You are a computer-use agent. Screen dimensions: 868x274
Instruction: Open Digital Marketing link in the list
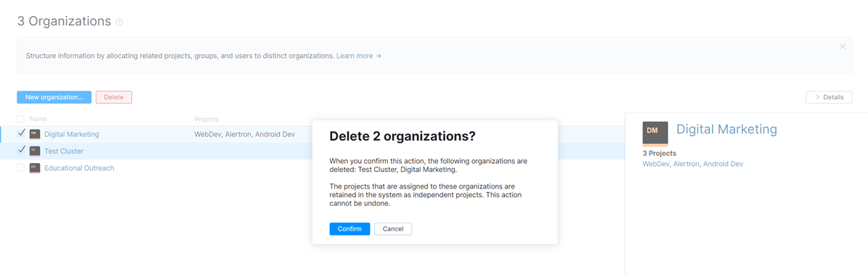click(72, 134)
